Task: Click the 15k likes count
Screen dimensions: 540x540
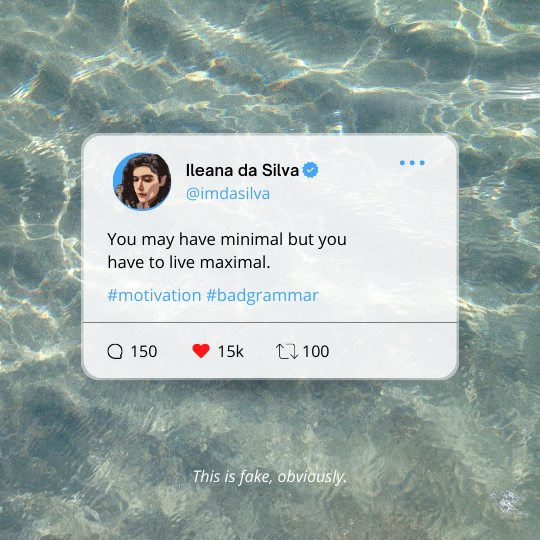Action: click(x=230, y=352)
